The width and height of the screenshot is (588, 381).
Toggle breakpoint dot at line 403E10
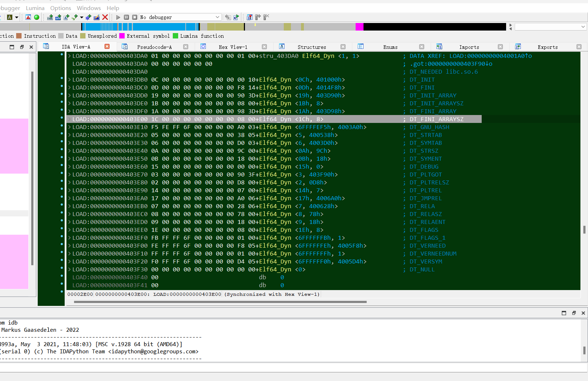tap(62, 125)
